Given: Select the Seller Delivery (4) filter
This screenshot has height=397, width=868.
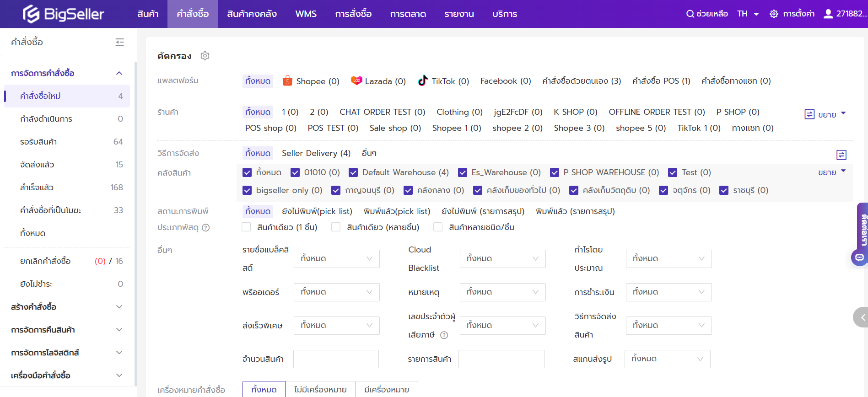Looking at the screenshot, I should [x=316, y=153].
